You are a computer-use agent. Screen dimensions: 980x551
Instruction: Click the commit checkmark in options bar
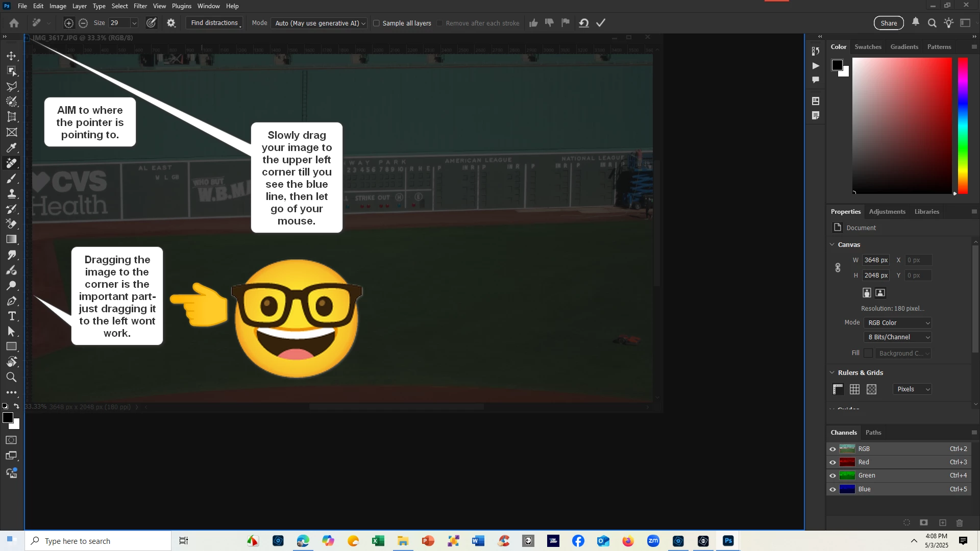pyautogui.click(x=601, y=23)
